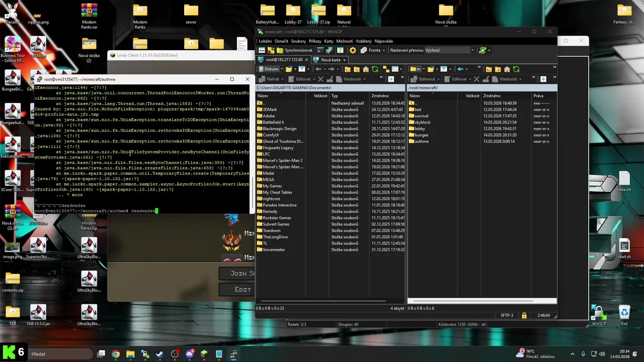Click the Hledat taskbar search box
Viewport: 644px width, 362px height.
click(60, 354)
